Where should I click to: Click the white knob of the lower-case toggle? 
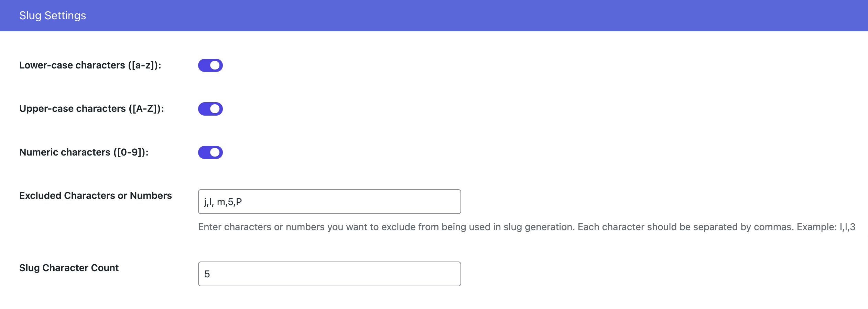coord(215,65)
